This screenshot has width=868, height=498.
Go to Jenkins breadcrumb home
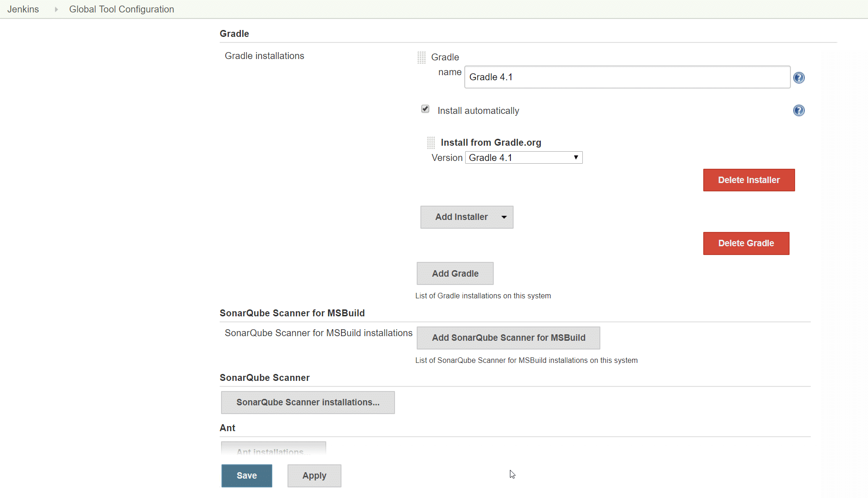23,9
